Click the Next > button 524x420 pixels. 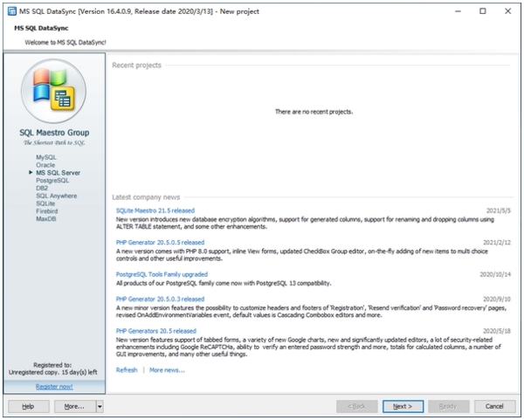pos(403,406)
